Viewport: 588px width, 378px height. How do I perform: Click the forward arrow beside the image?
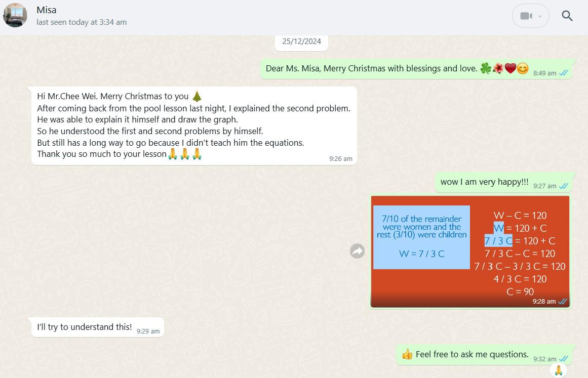coord(358,251)
